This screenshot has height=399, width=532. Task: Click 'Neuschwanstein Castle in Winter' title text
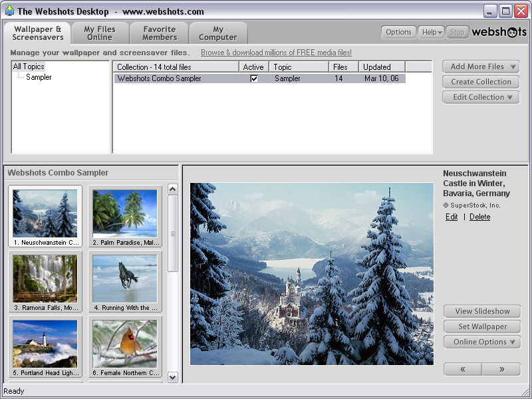[x=476, y=184]
